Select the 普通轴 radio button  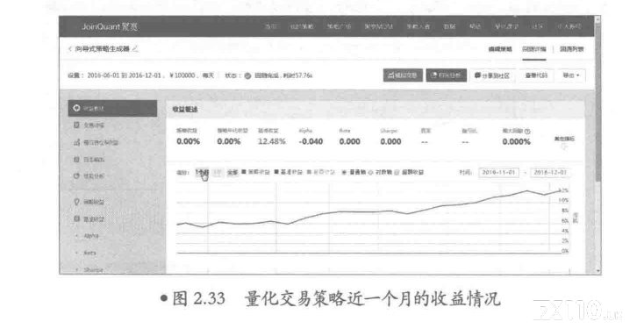[344, 173]
